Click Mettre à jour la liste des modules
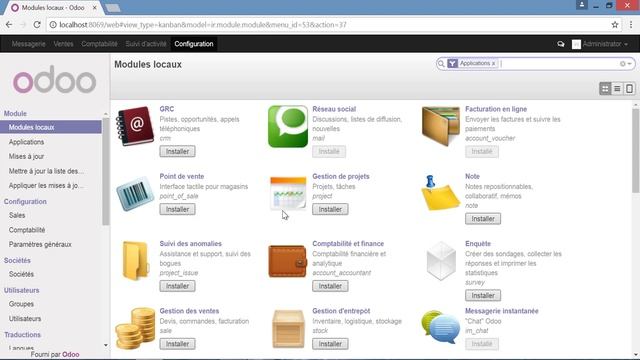 pos(46,171)
